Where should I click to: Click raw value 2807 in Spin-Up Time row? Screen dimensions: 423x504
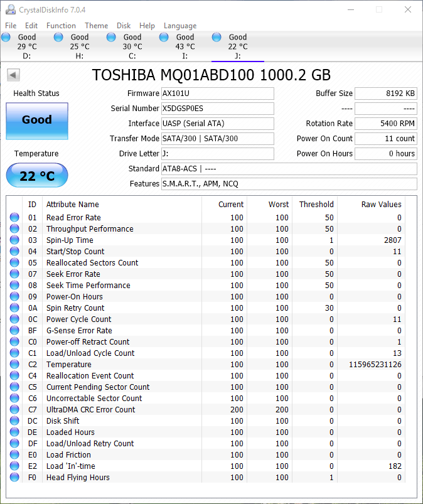tap(392, 240)
